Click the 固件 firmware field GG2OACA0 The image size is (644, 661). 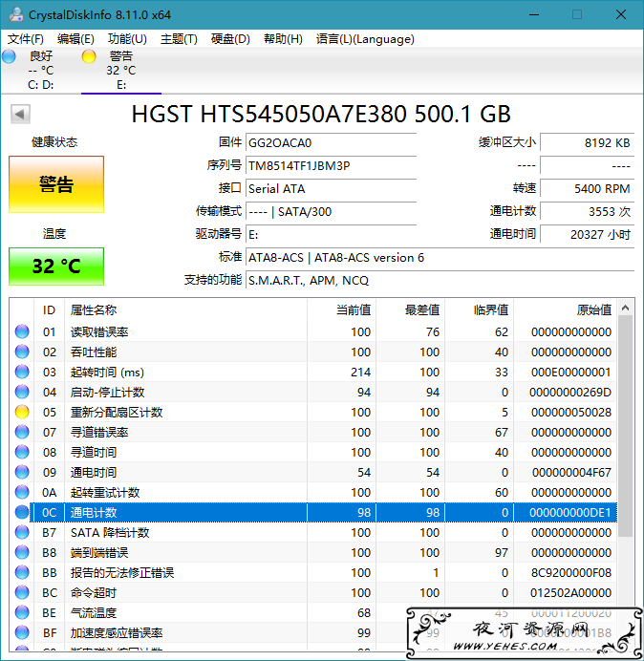point(331,143)
